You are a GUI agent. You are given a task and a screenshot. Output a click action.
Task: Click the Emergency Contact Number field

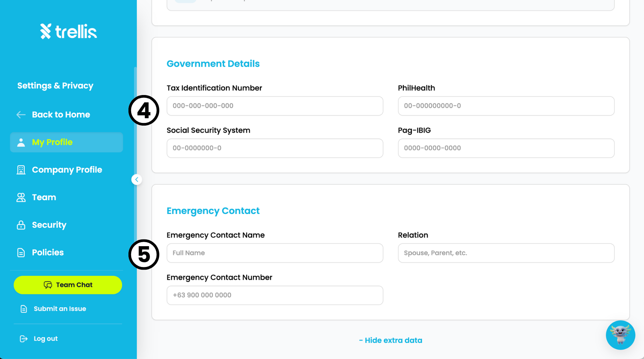(x=275, y=295)
